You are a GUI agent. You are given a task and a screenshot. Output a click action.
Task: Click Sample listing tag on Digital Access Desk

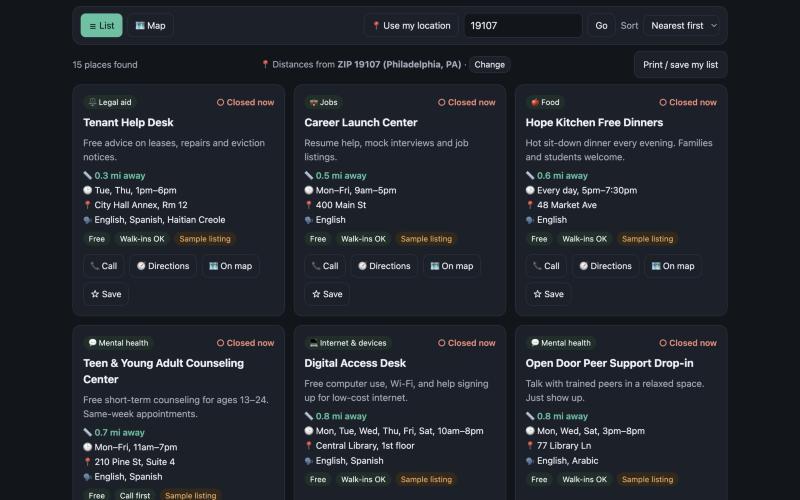point(426,480)
